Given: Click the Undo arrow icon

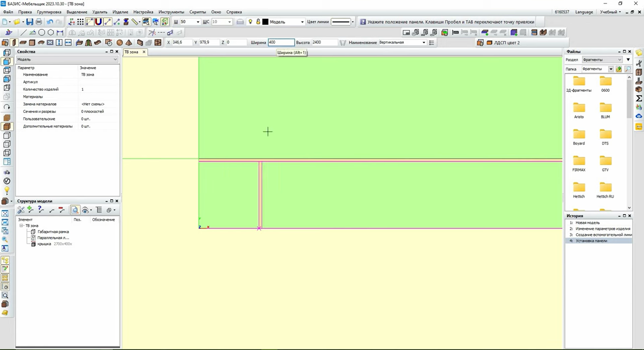Looking at the screenshot, I should pos(50,22).
